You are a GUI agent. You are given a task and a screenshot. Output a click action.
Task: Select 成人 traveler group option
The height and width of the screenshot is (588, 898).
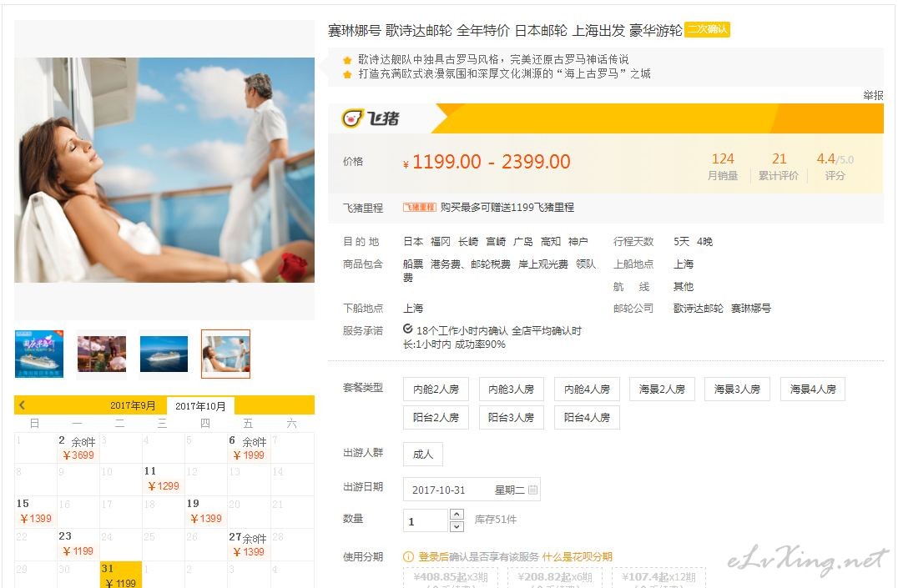point(422,454)
